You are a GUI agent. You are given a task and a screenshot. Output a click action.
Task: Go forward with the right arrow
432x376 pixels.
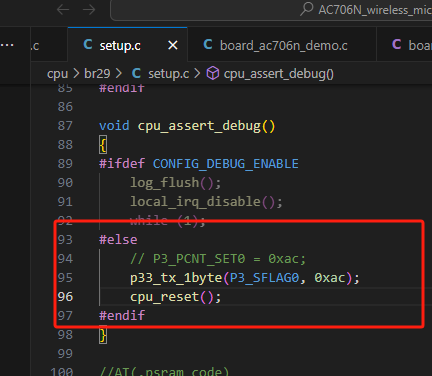[x=89, y=10]
